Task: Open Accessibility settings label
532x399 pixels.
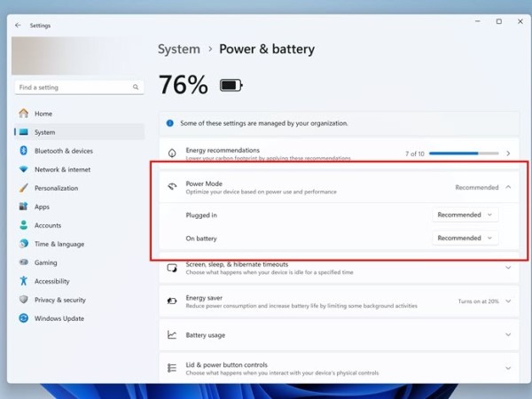Action: (x=52, y=281)
